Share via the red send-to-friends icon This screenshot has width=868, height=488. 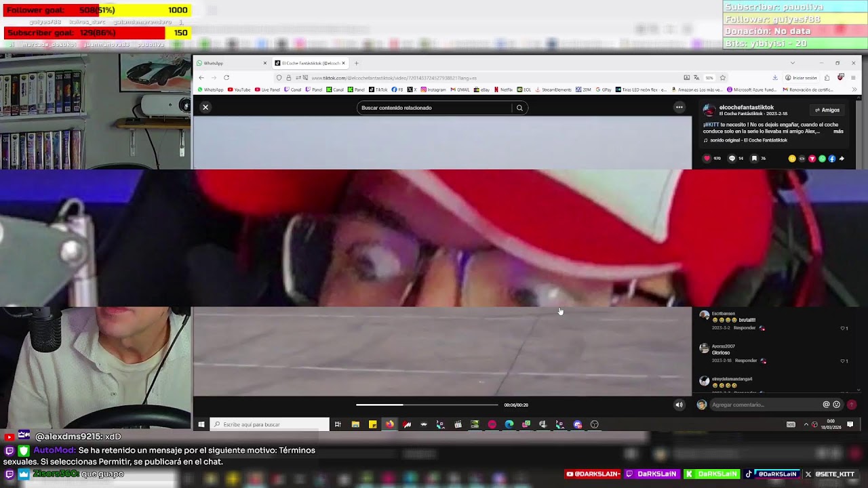point(812,159)
